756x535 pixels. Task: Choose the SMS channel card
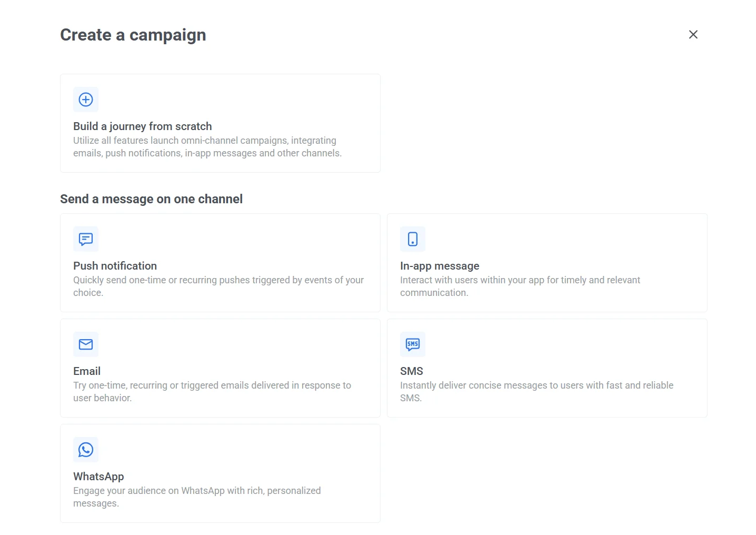(x=547, y=368)
